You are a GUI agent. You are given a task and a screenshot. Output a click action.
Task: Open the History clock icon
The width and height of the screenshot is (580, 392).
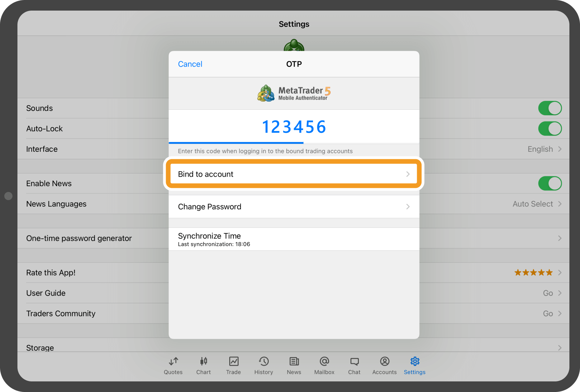(x=264, y=361)
